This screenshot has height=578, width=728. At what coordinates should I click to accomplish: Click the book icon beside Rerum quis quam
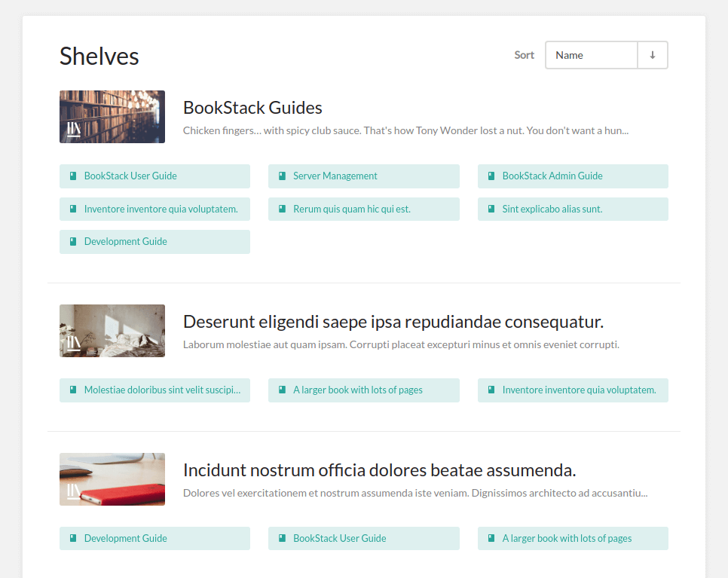coord(282,209)
